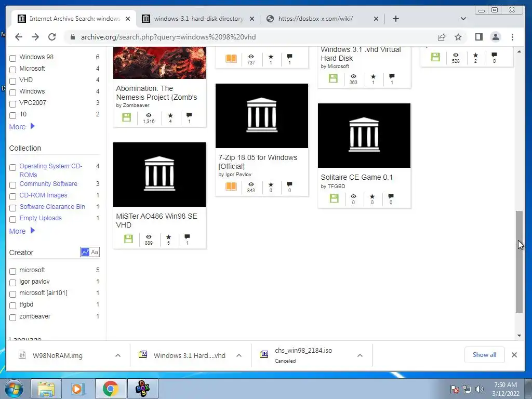This screenshot has width=532, height=399.
Task: Close the dosbox-x.com wiki tab
Action: pos(376,19)
